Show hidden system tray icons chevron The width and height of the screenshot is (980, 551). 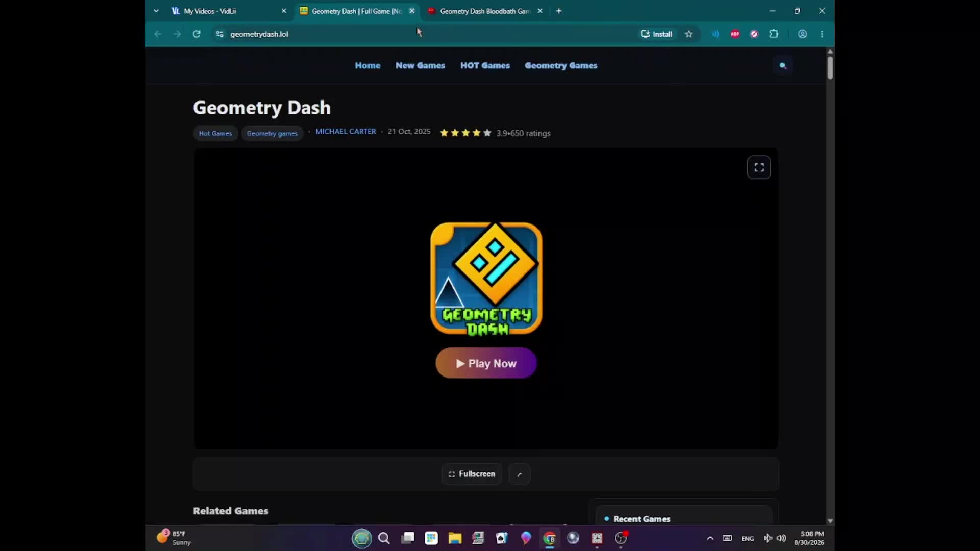(710, 538)
